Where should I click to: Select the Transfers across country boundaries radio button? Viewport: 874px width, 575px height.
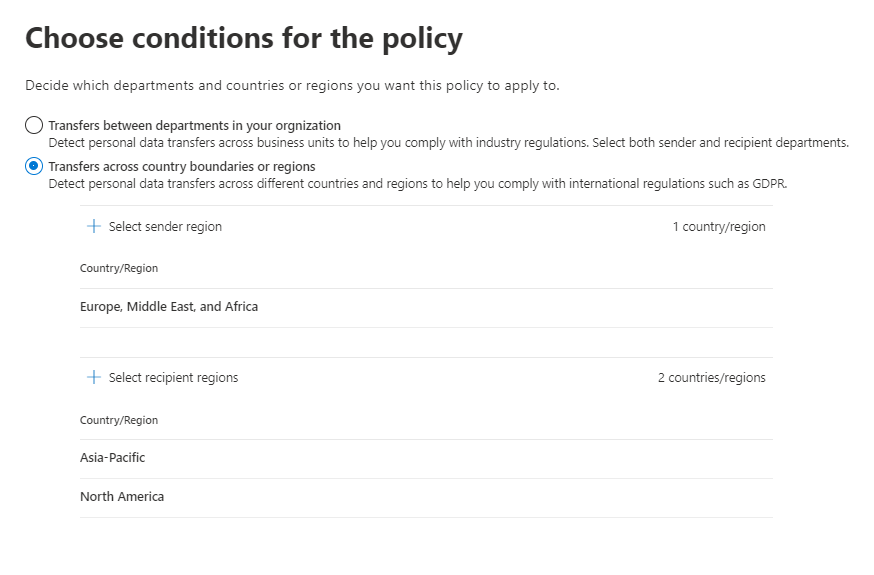34,166
